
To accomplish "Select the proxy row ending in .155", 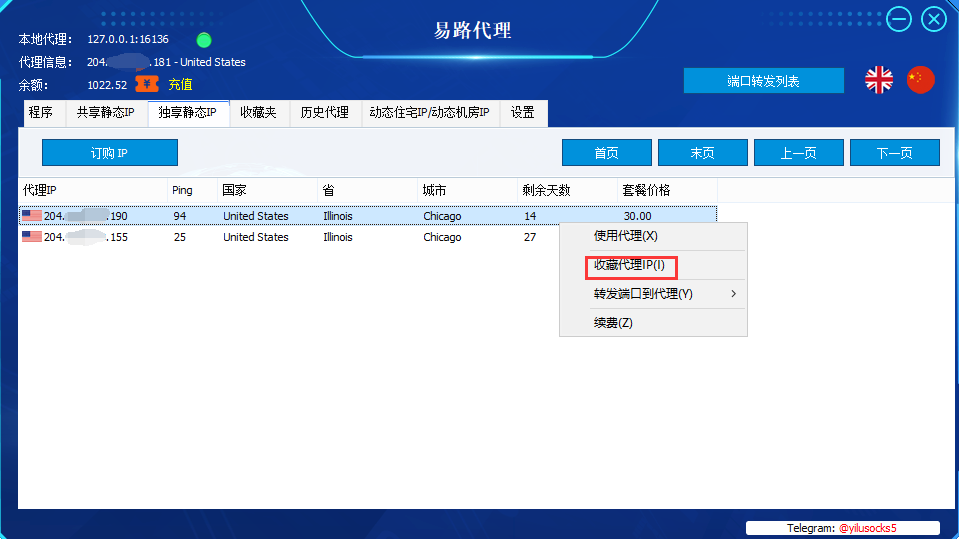I will click(x=289, y=237).
